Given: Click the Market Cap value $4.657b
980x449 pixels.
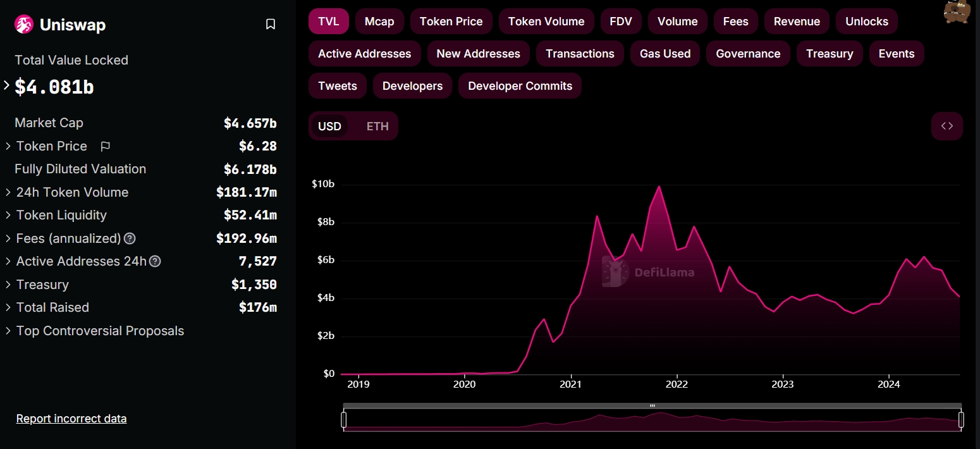Looking at the screenshot, I should click(x=250, y=123).
